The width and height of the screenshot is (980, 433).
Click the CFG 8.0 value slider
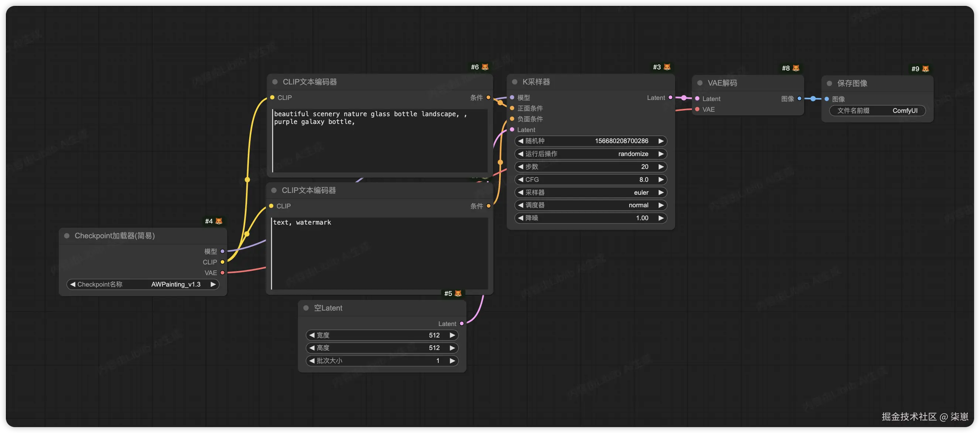pos(590,180)
